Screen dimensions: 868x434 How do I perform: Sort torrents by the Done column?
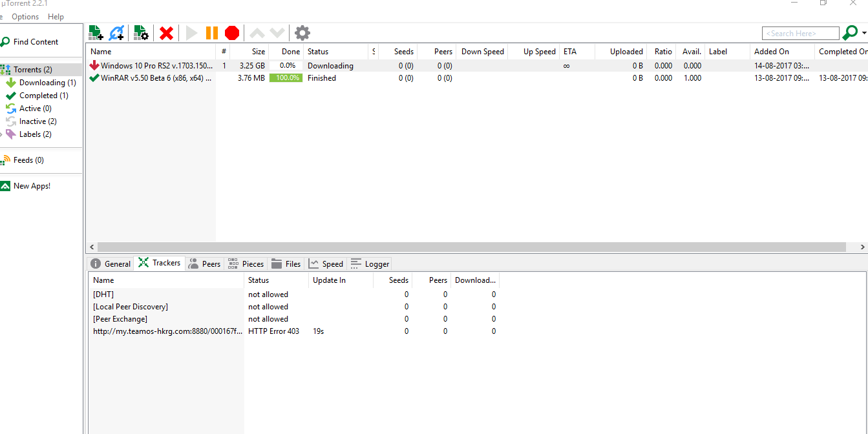pos(286,52)
